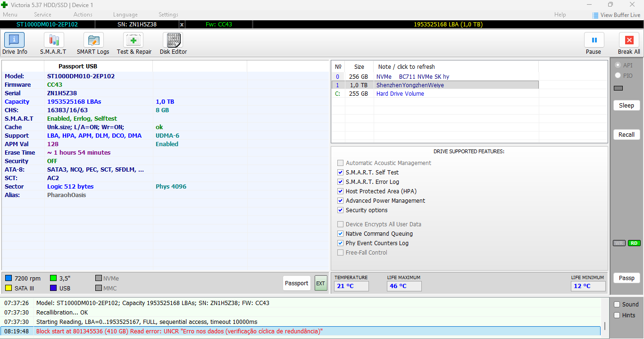Select the PIO radio button
The height and width of the screenshot is (339, 644).
618,76
